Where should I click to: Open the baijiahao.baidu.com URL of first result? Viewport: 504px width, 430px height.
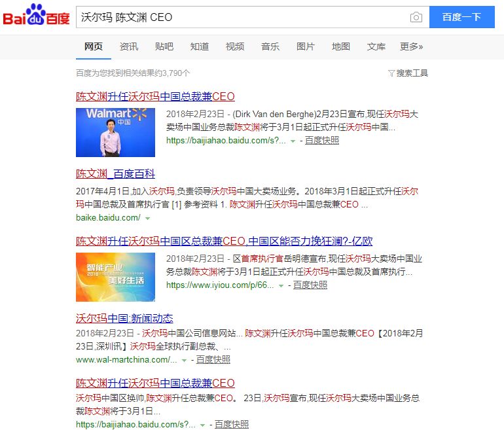click(226, 141)
